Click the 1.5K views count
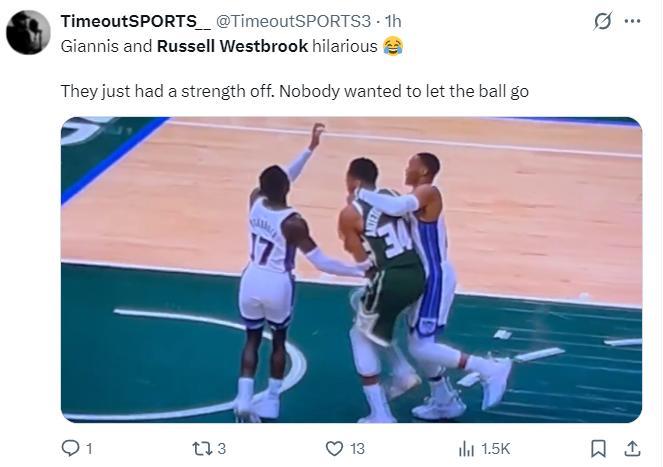The image size is (663, 467). click(x=496, y=450)
